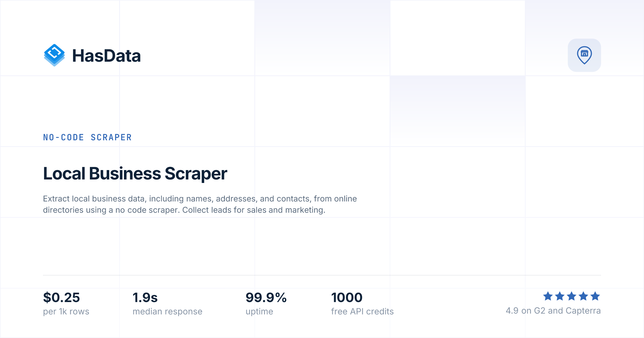
Task: Click the per 1k rows label
Action: coord(66,311)
